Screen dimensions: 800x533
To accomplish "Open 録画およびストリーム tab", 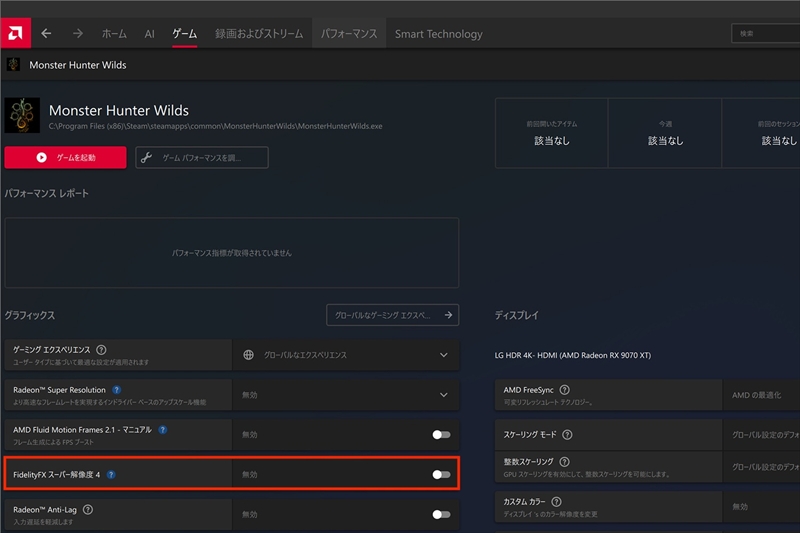I will tap(259, 34).
